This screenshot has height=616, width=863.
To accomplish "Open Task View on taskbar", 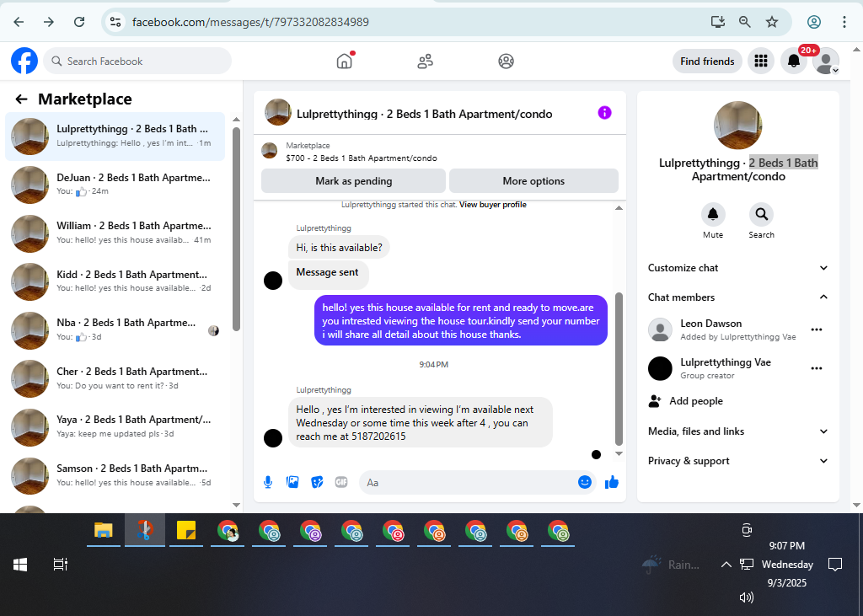I will pos(60,565).
